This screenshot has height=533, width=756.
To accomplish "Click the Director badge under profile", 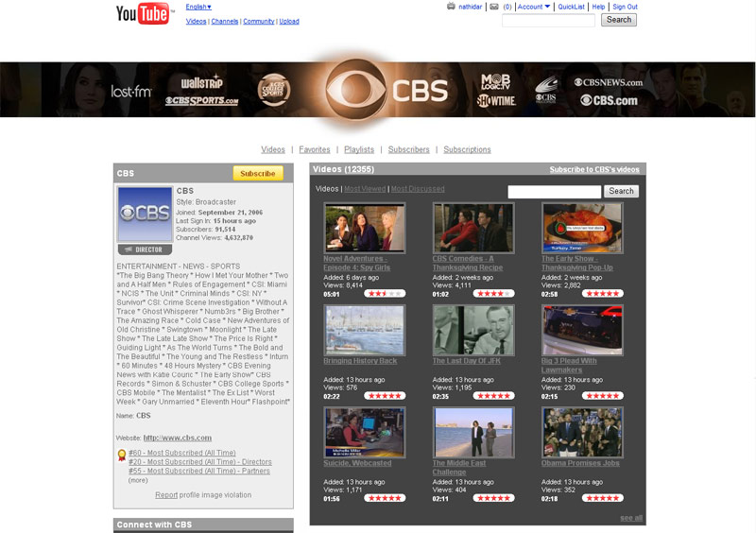I will click(146, 249).
